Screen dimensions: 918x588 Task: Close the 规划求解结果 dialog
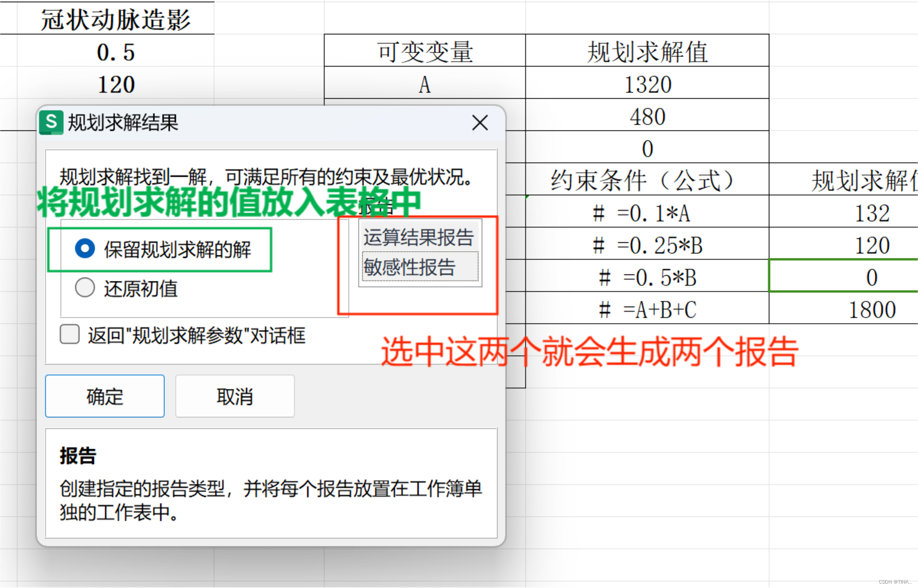point(480,123)
